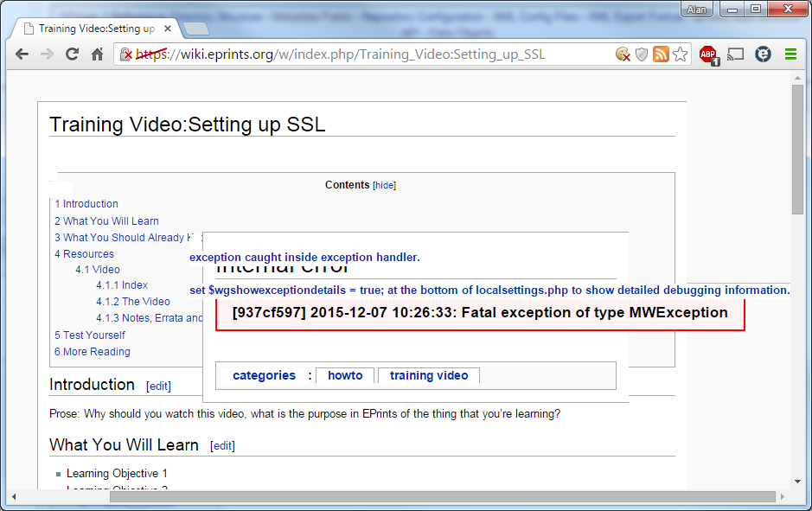The width and height of the screenshot is (812, 511).
Task: Select the Training Video:Setting up tab
Action: (x=96, y=29)
